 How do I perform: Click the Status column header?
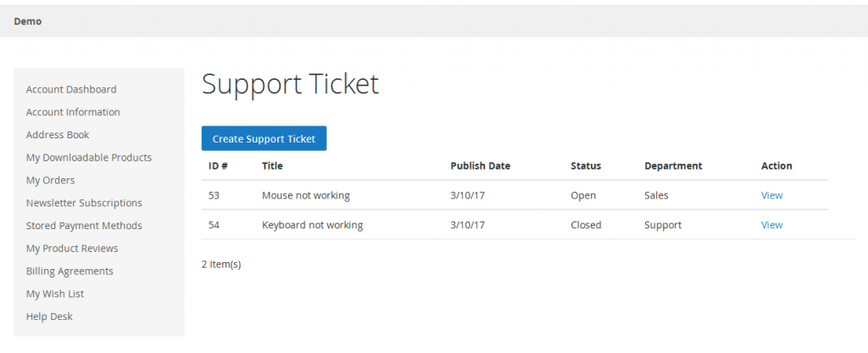586,165
